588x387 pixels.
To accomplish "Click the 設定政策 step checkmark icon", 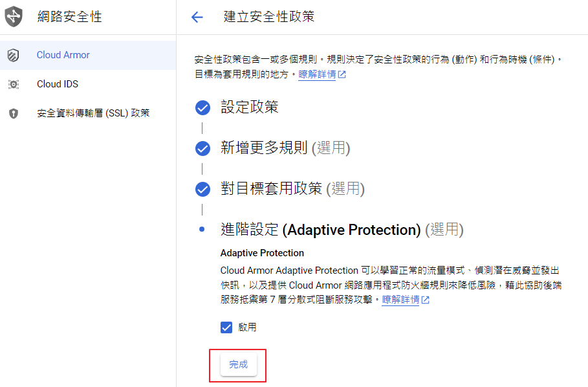I will 203,108.
